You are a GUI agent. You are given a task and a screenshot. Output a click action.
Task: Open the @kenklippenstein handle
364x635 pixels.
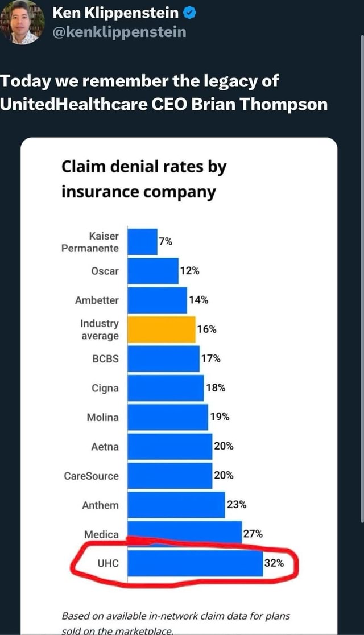(x=119, y=32)
